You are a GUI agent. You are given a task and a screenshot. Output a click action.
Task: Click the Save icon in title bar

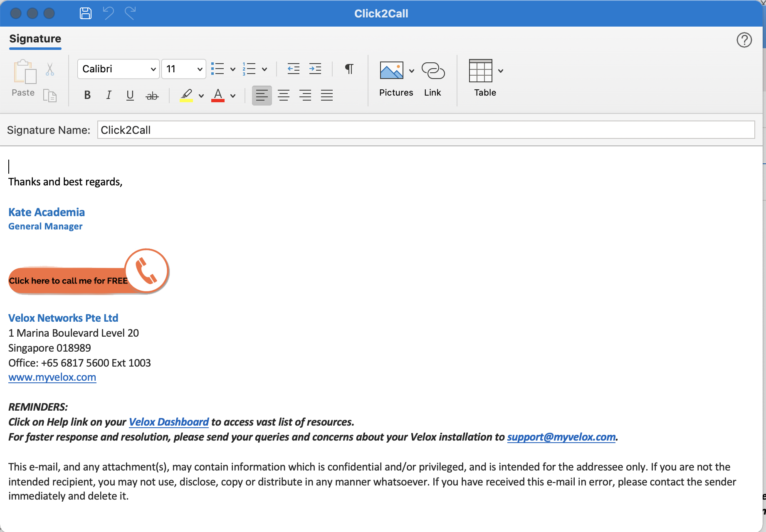[86, 13]
